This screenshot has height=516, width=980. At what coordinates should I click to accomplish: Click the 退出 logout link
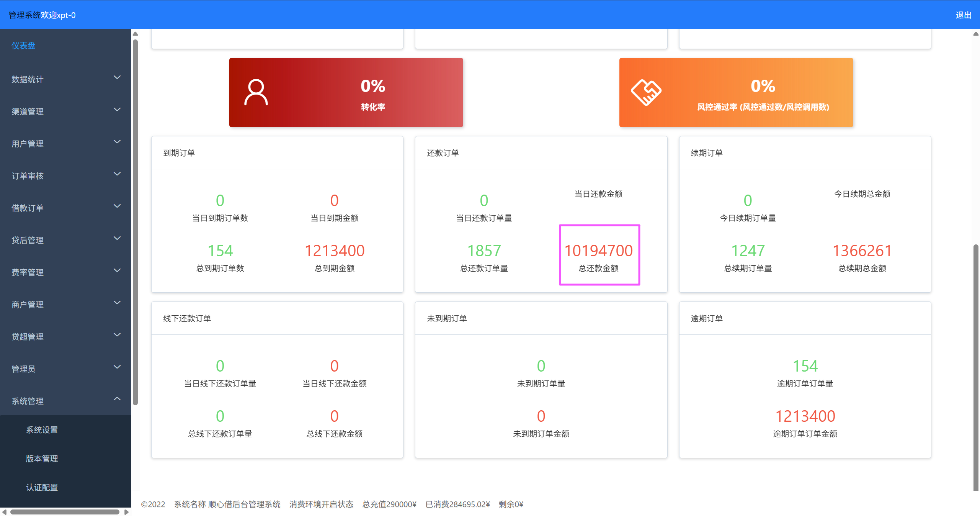(x=963, y=15)
